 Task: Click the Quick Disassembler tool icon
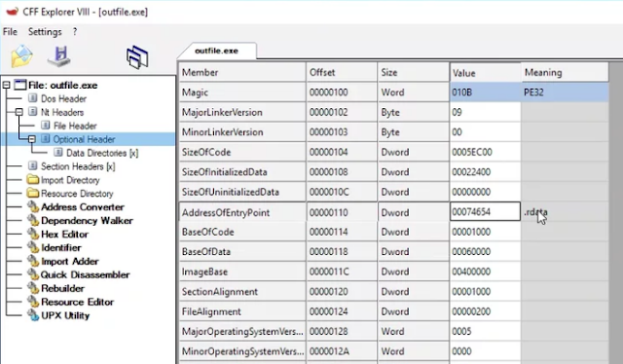[x=33, y=274]
